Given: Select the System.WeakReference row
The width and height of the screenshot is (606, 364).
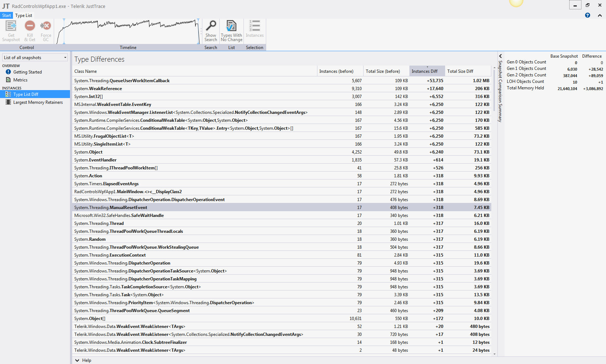Looking at the screenshot, I should pyautogui.click(x=282, y=89).
